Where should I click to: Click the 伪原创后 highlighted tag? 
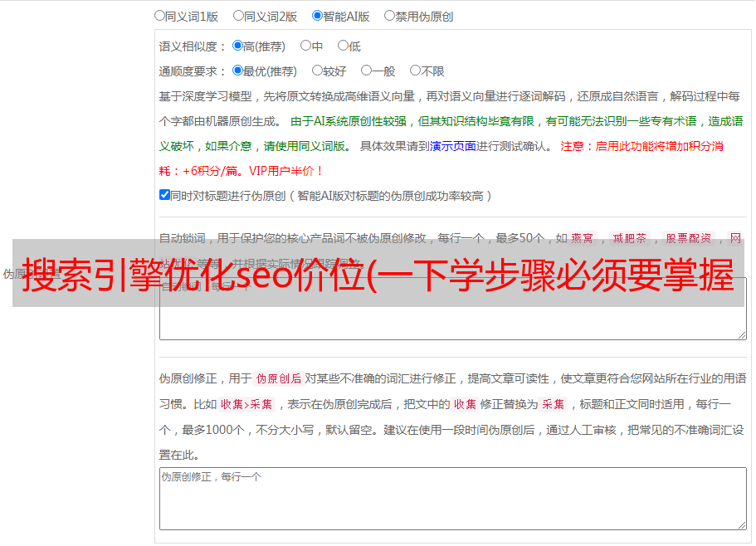(x=278, y=378)
